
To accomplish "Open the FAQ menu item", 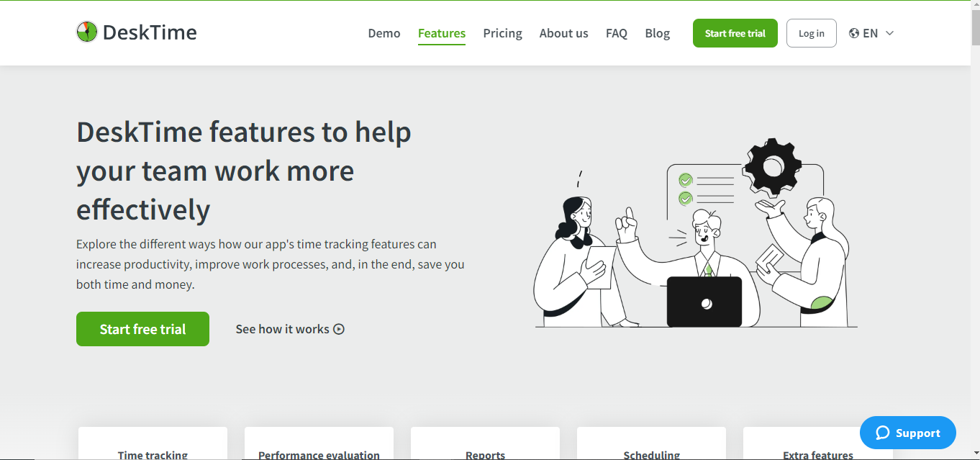I will coord(617,33).
